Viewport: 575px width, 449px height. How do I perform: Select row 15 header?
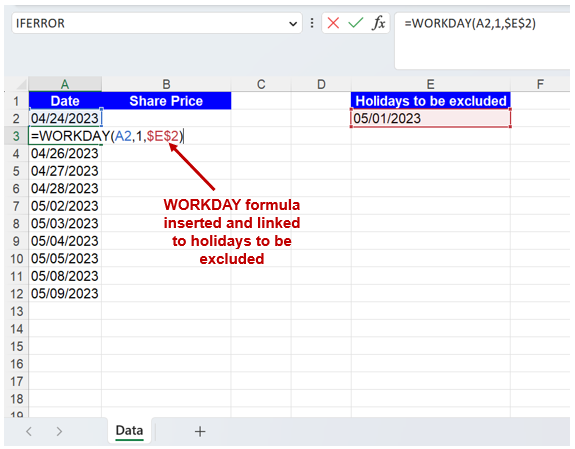(16, 346)
